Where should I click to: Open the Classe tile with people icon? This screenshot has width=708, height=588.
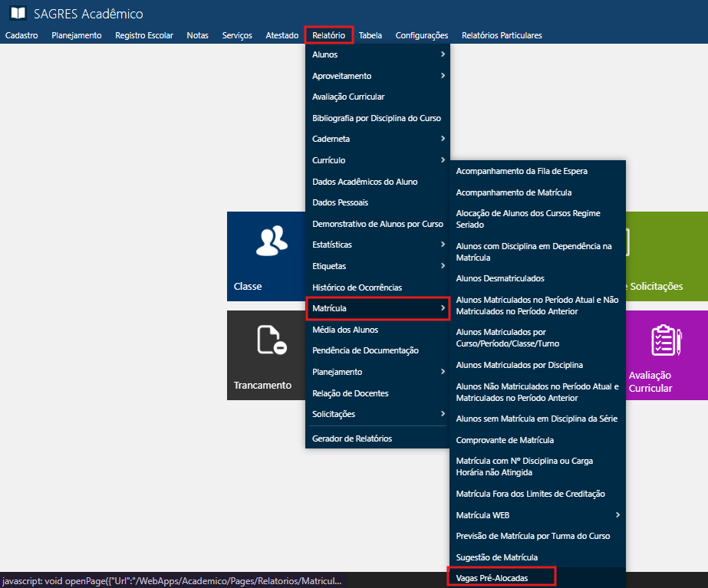265,255
